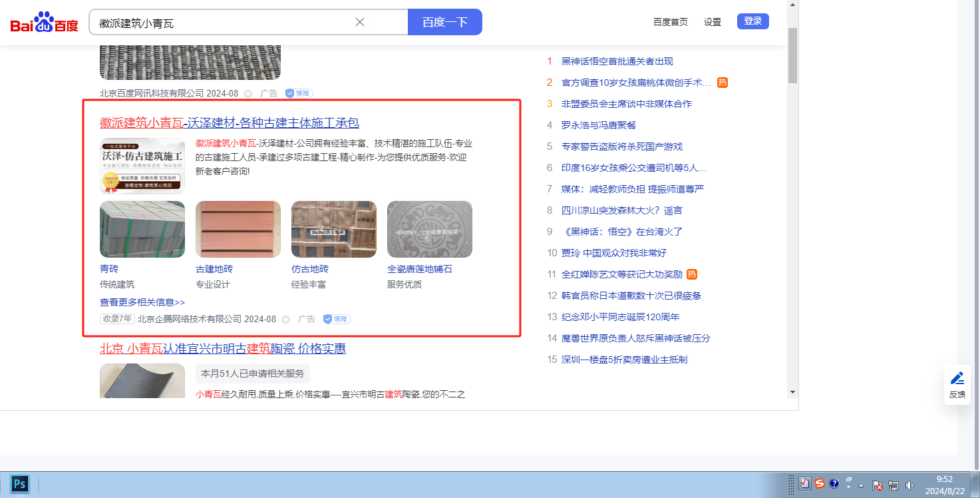Open the 青砖 product link
This screenshot has height=498, width=980.
pos(108,269)
